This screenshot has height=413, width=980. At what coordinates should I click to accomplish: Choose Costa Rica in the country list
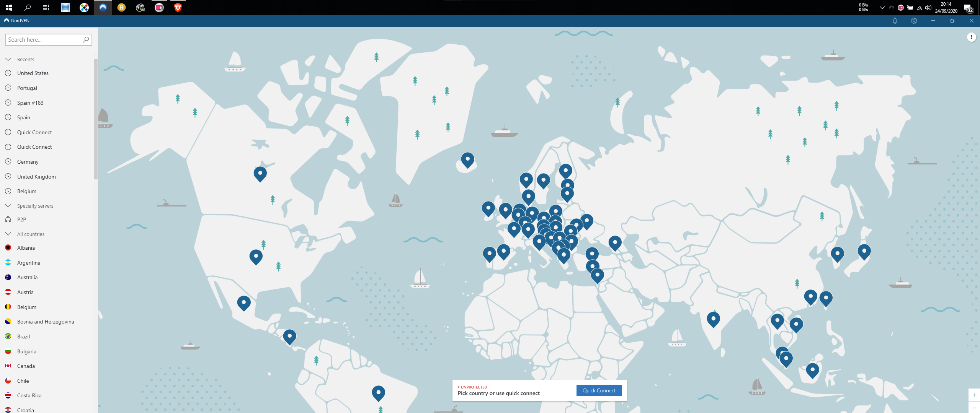pyautogui.click(x=29, y=395)
